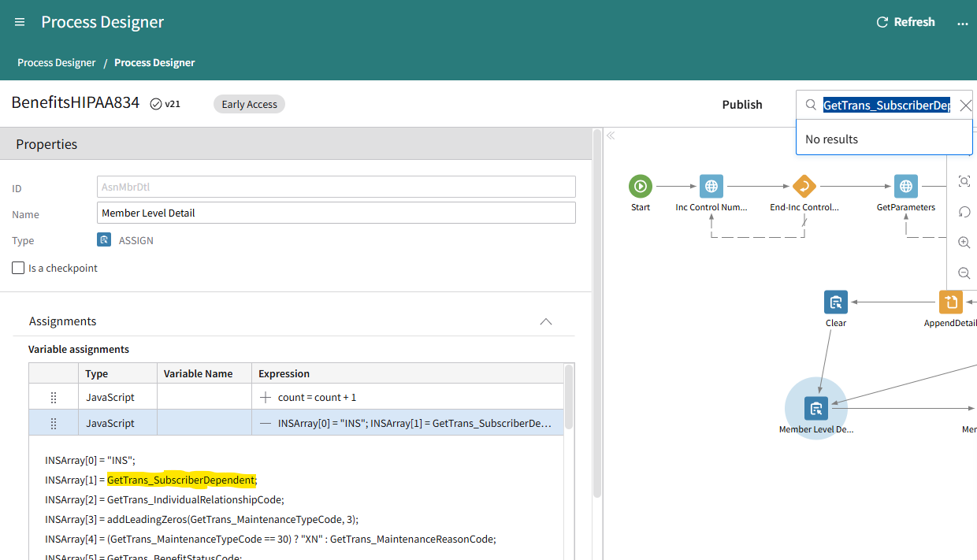Grab drag handle of count row

54,397
